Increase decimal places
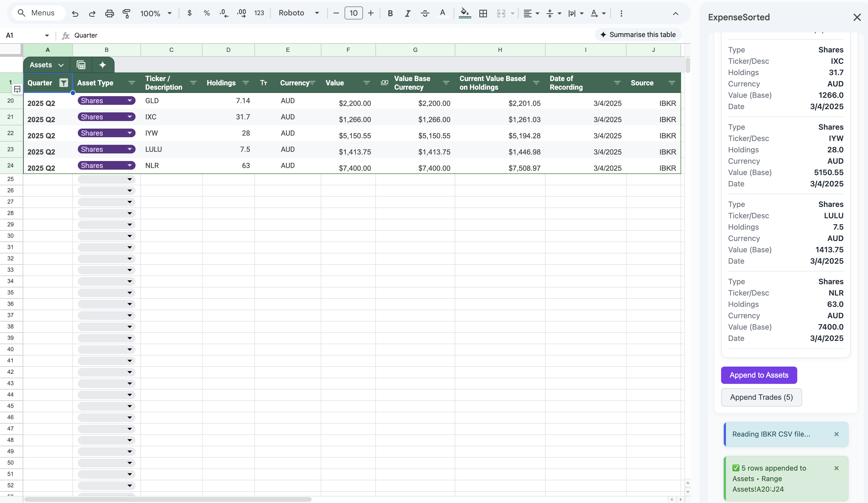This screenshot has width=868, height=503. pos(241,14)
